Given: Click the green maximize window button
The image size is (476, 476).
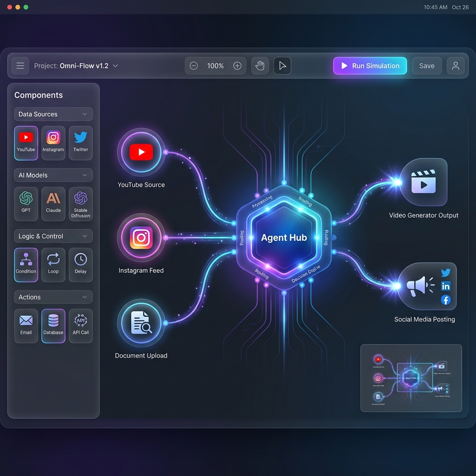Looking at the screenshot, I should click(26, 7).
